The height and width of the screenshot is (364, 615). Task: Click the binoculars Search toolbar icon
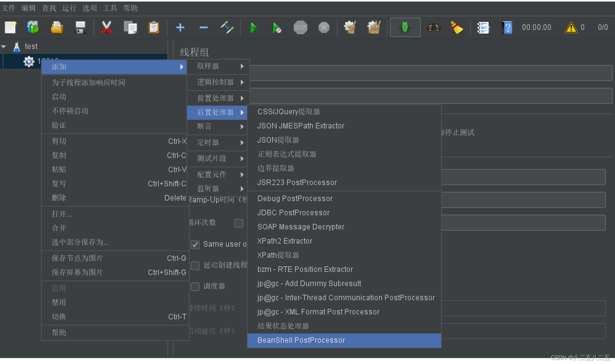click(x=433, y=28)
